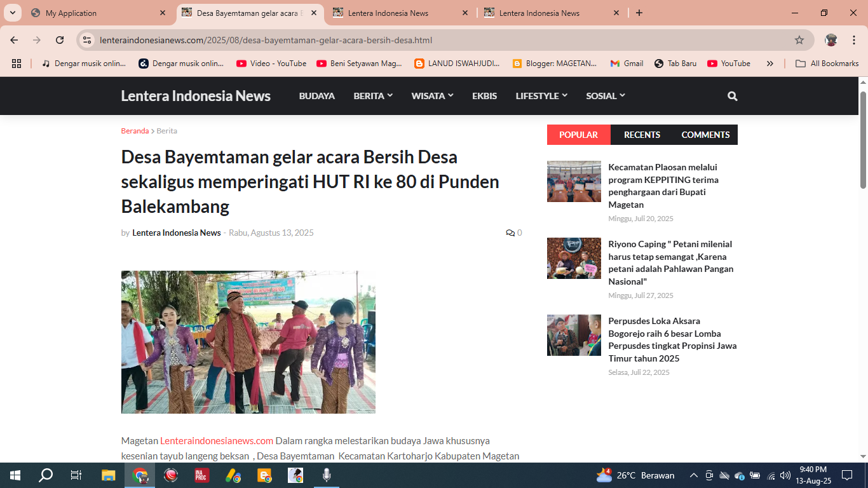
Task: Click the page vertical scrollbar
Action: [863, 140]
